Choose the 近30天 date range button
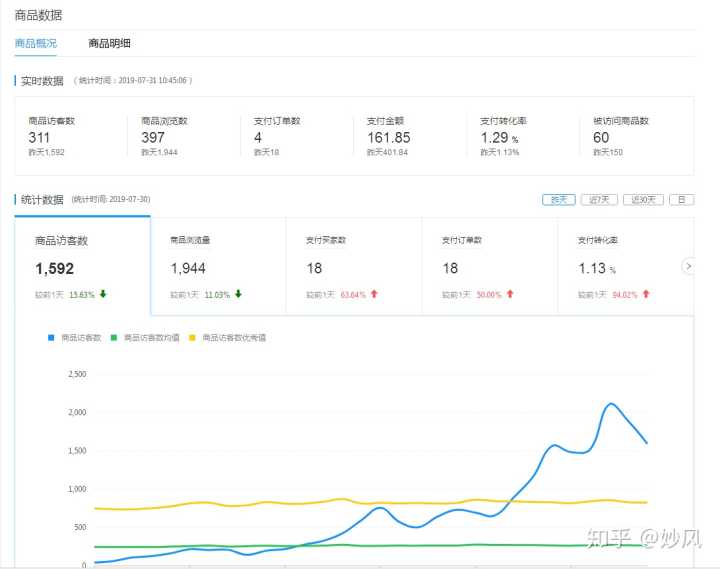Image resolution: width=720 pixels, height=569 pixels. (x=642, y=199)
